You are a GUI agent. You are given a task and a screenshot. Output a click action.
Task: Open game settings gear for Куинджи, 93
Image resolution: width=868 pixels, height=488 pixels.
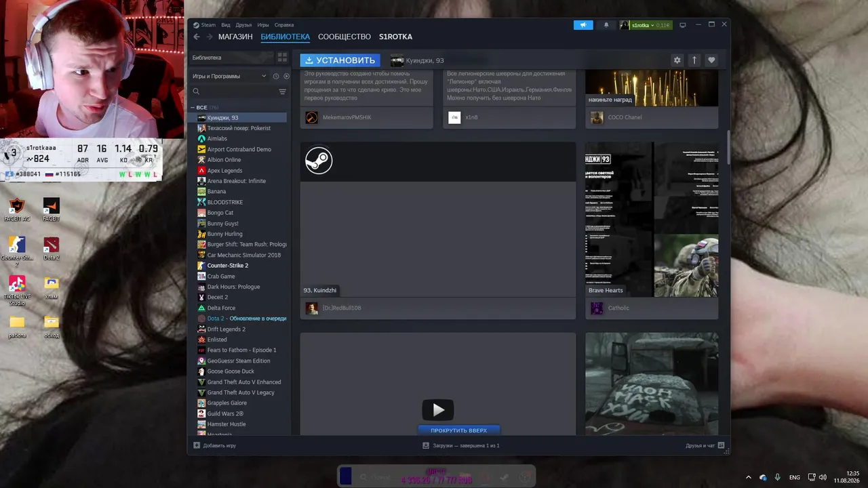click(677, 60)
